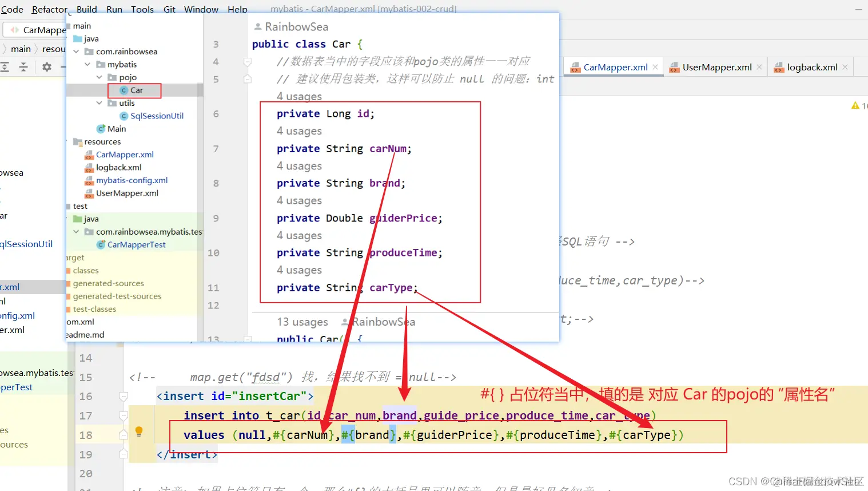Open the Window menu
The image size is (868, 491).
click(x=201, y=9)
